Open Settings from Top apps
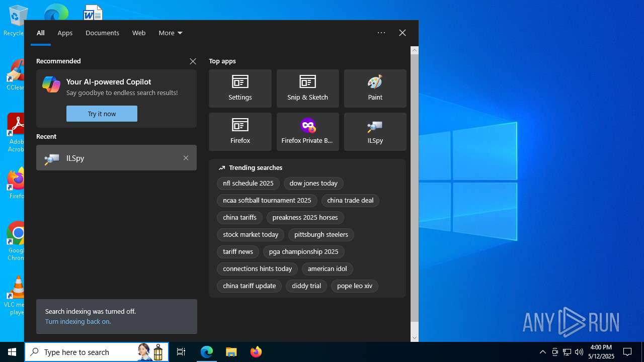This screenshot has height=362, width=644. [240, 88]
